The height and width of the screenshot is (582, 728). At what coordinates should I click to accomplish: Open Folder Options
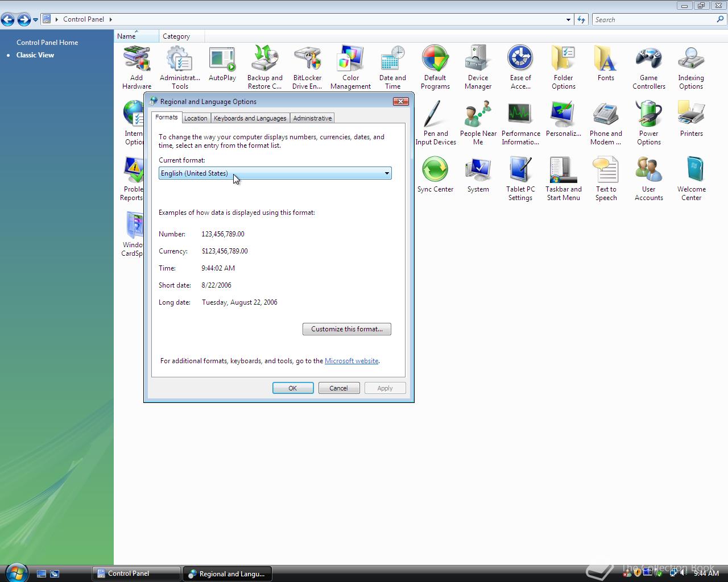click(564, 67)
